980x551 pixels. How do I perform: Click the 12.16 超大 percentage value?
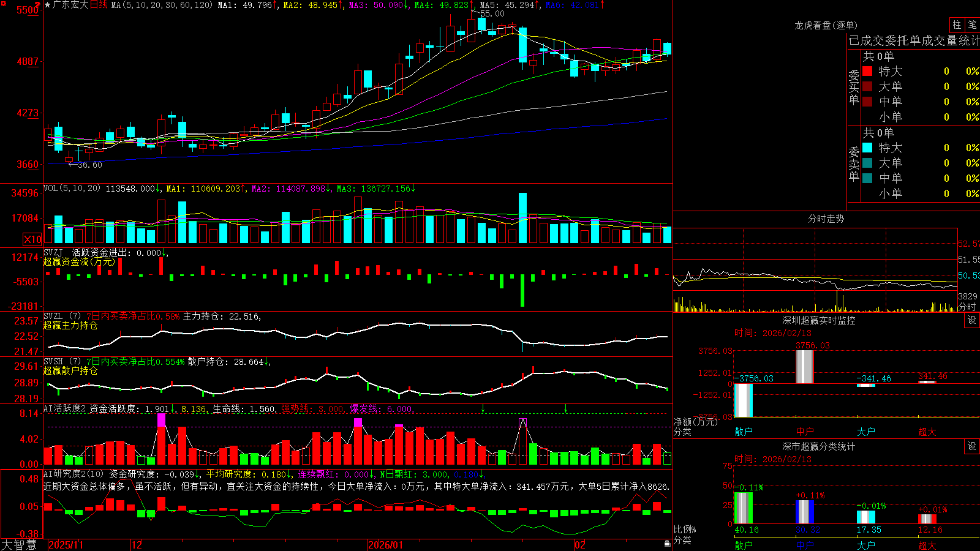pyautogui.click(x=930, y=530)
